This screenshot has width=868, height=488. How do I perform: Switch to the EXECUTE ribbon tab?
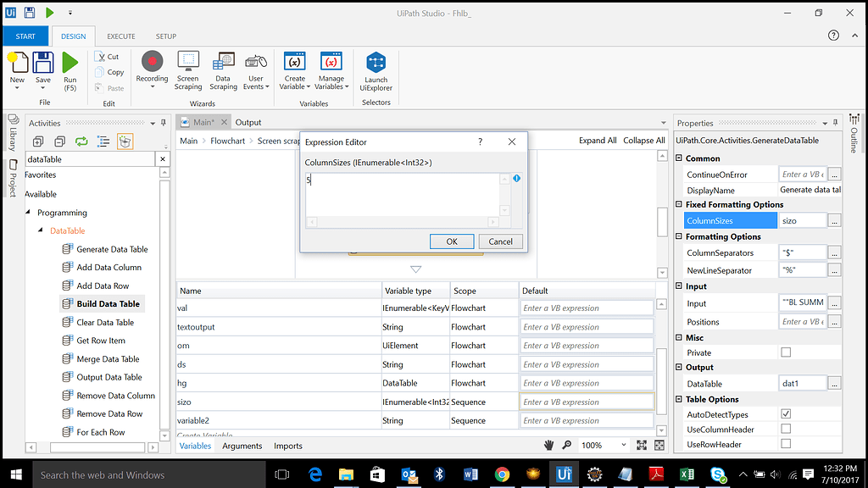pyautogui.click(x=121, y=36)
